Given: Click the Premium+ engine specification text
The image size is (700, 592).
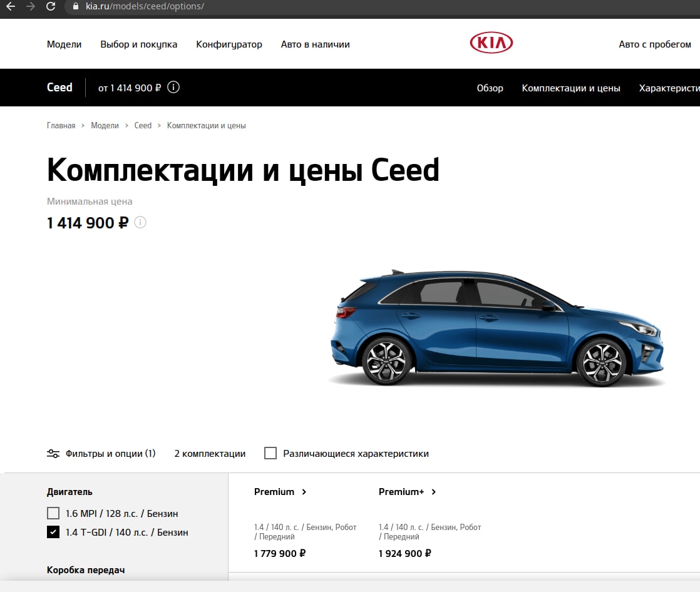Looking at the screenshot, I should (x=430, y=532).
